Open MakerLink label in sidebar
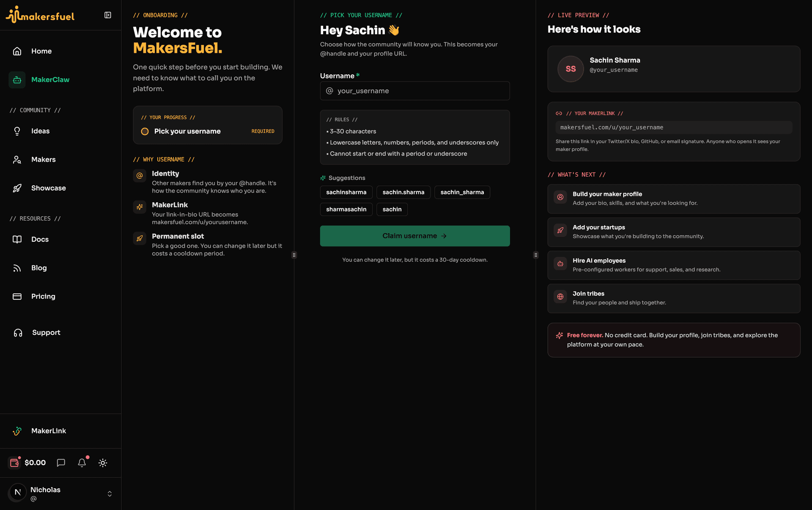The image size is (812, 510). tap(49, 431)
